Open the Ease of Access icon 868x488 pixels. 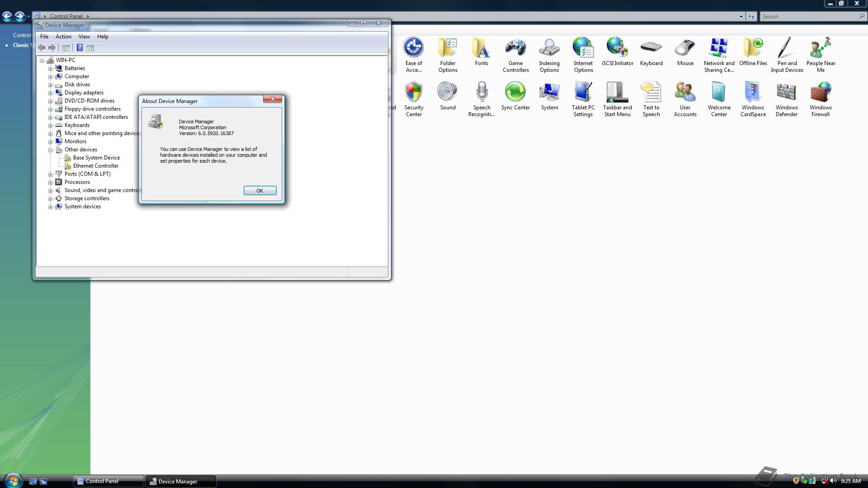click(413, 55)
